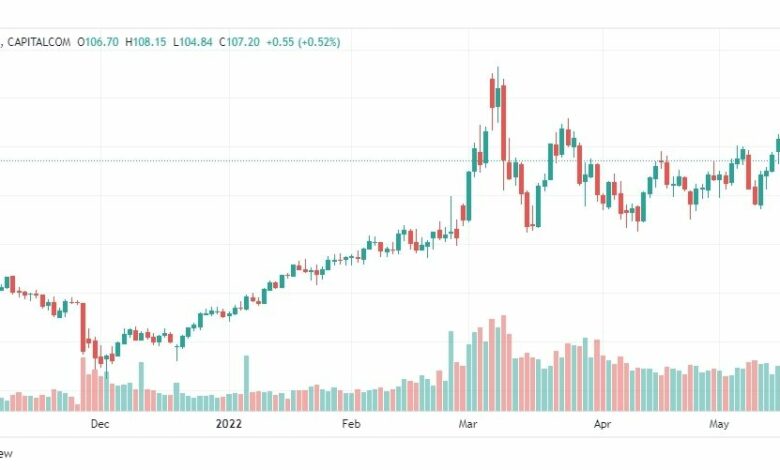Click the CAPITALCOM source label
The width and height of the screenshot is (780, 470).
tap(39, 42)
